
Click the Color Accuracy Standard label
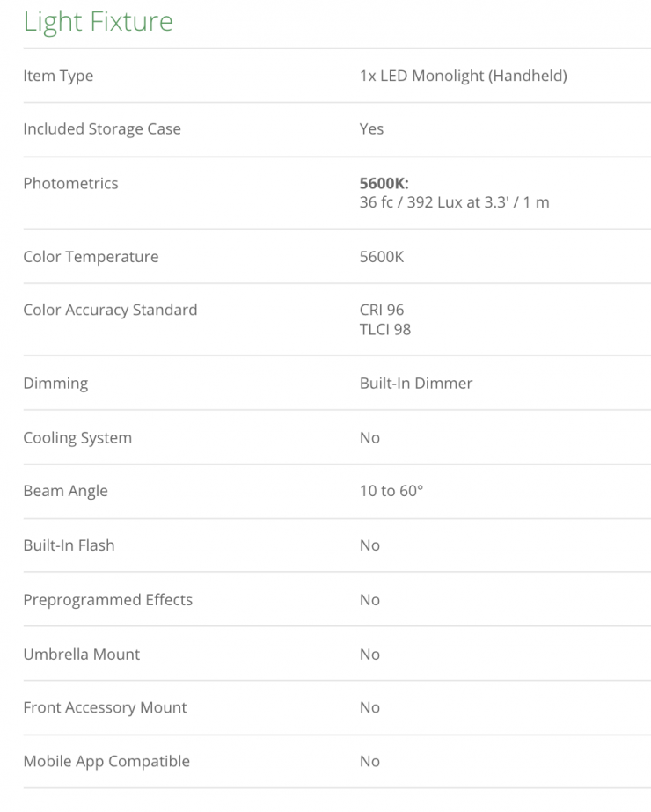point(110,310)
